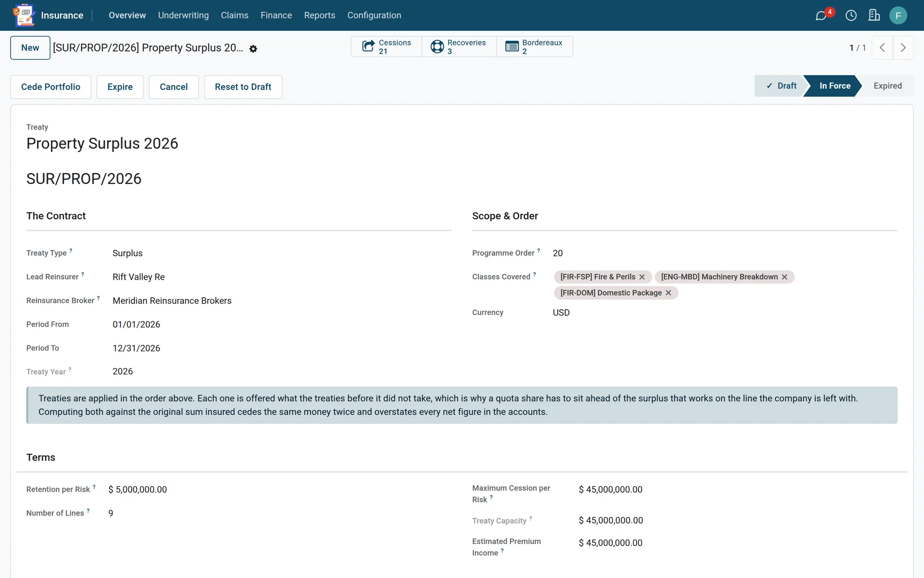Image resolution: width=924 pixels, height=578 pixels.
Task: Open the messages chat bubble icon
Action: (821, 16)
